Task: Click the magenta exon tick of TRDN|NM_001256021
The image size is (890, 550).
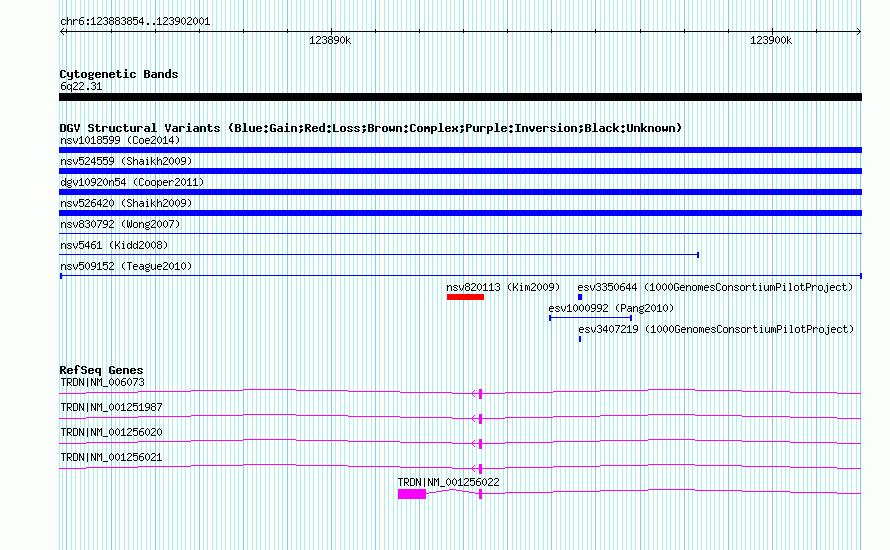Action: (480, 469)
